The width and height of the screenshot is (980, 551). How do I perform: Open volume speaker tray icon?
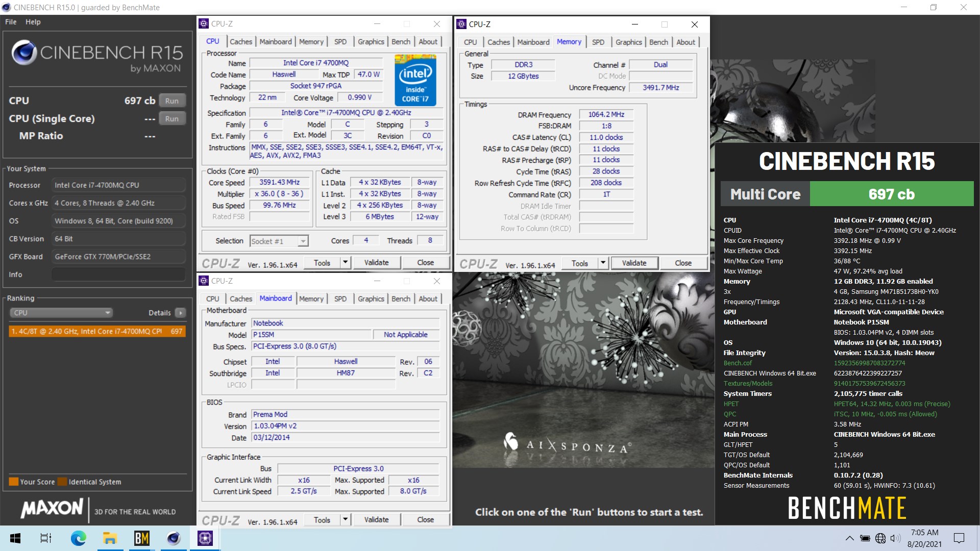[895, 538]
